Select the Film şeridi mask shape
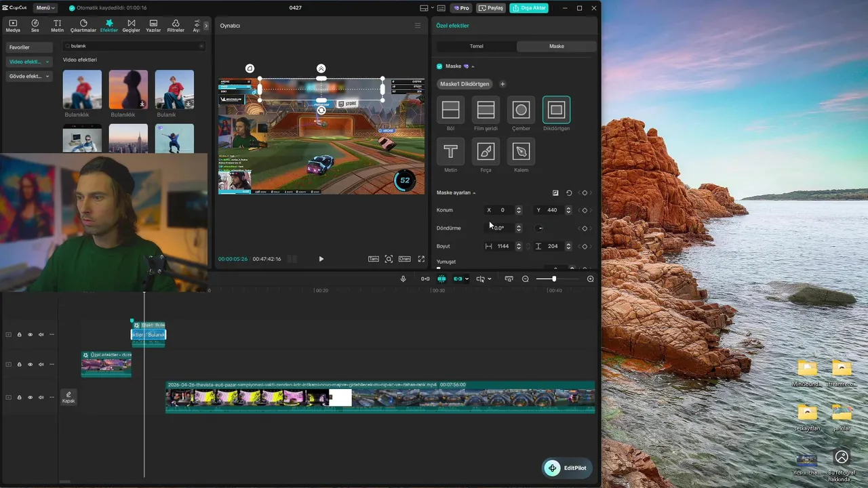This screenshot has height=488, width=868. click(x=486, y=110)
